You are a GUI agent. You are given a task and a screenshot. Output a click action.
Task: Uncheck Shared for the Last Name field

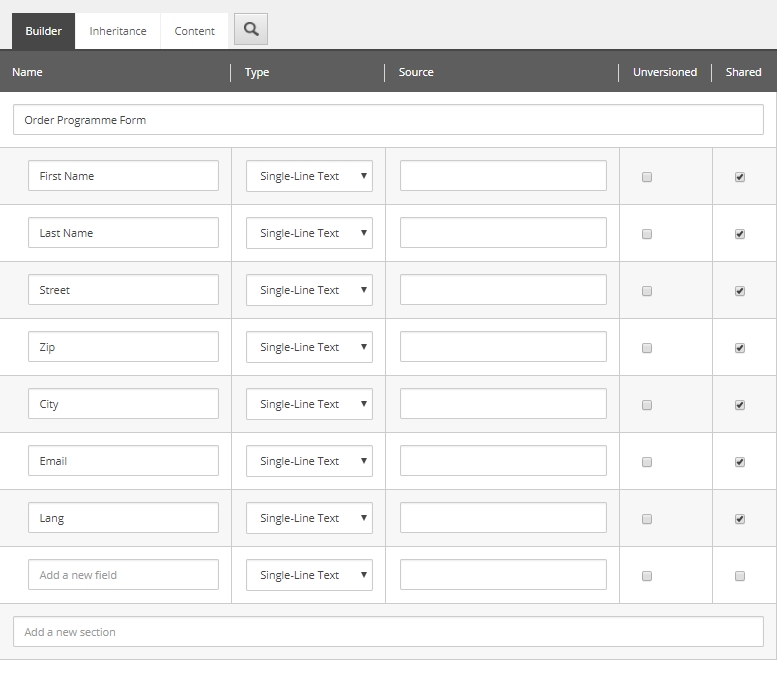pyautogui.click(x=740, y=234)
